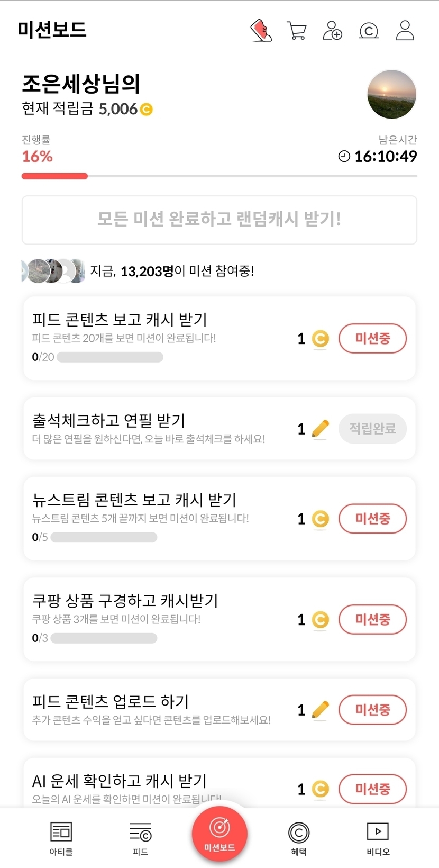Tap 미션중 for newstream content mission
This screenshot has width=439, height=868.
coord(372,519)
